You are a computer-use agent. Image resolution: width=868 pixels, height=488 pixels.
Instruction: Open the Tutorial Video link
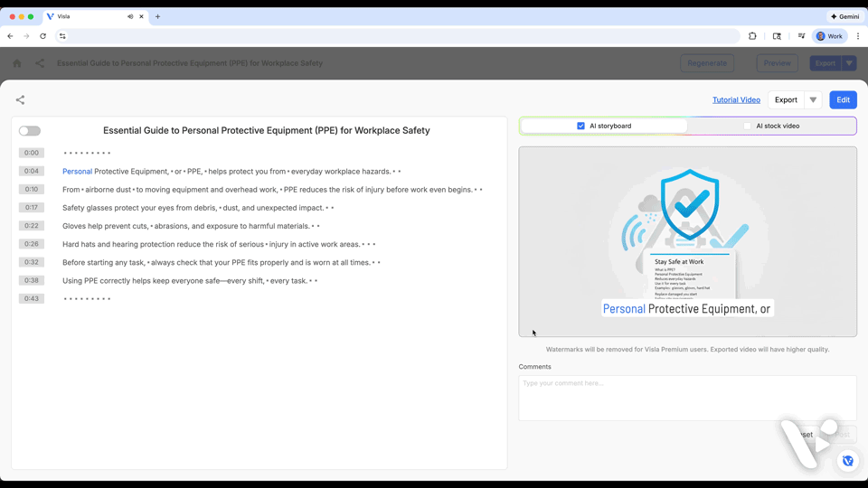coord(736,100)
